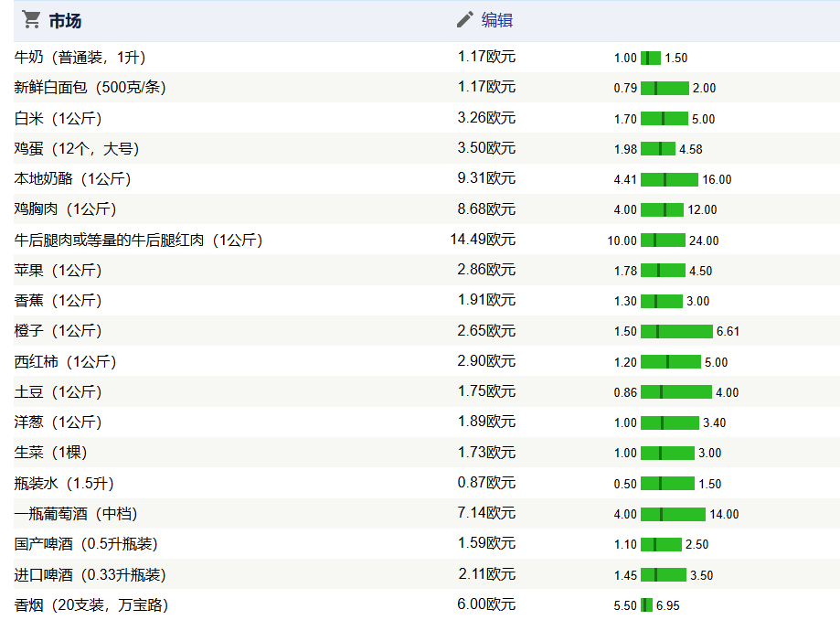Select the 3.26欧元 price for white rice
840x620 pixels.
[x=486, y=118]
